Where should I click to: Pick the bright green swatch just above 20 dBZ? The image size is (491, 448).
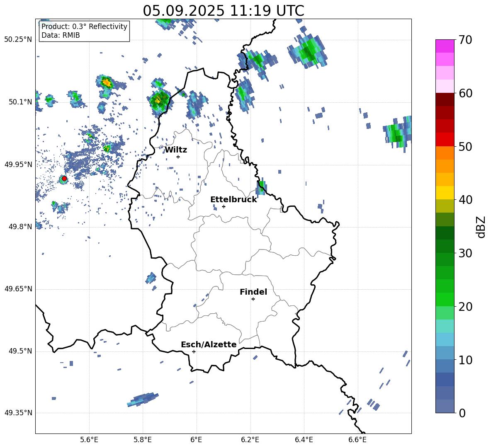pos(445,299)
